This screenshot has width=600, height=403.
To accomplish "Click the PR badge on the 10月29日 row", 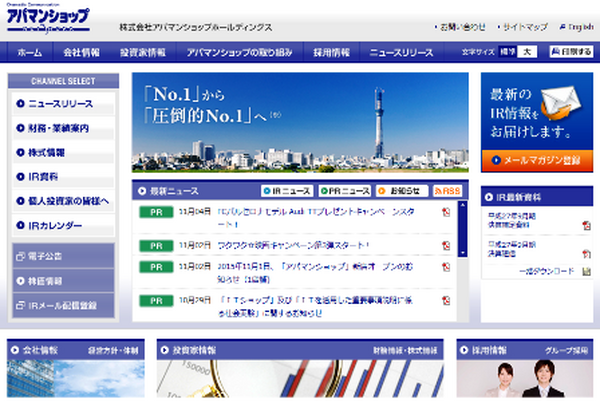I will pos(156,301).
